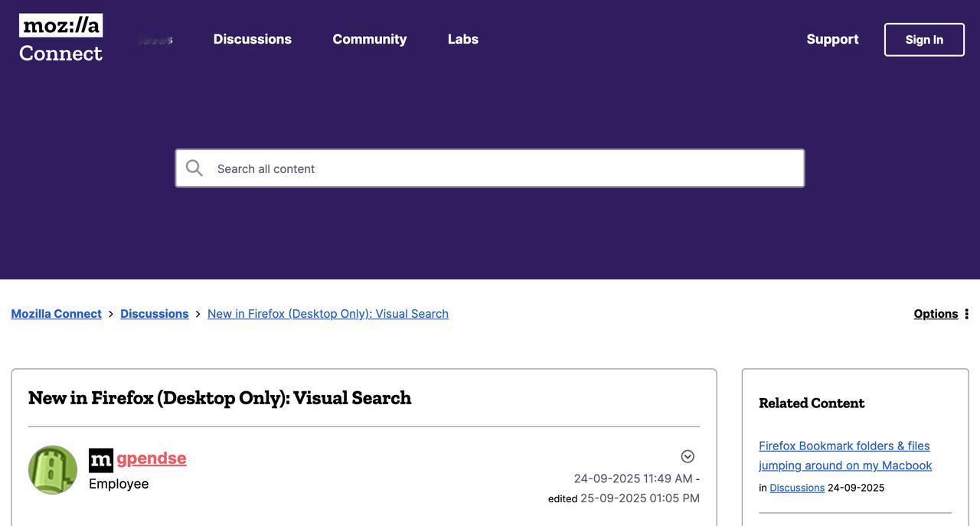Click the post title 'New in Firefox (Desktop Only): Visual Search'
The height and width of the screenshot is (526, 980).
220,398
